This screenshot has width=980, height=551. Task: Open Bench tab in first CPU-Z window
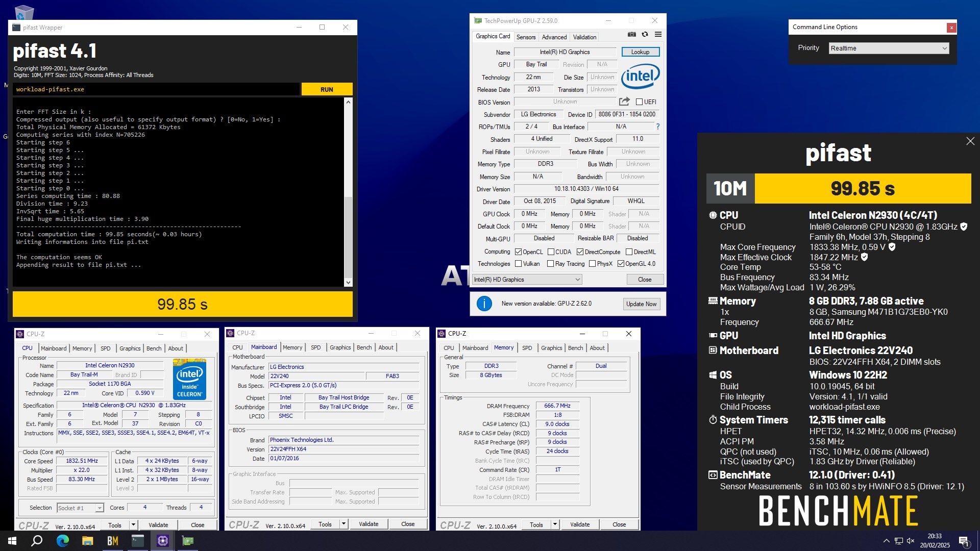pos(154,348)
